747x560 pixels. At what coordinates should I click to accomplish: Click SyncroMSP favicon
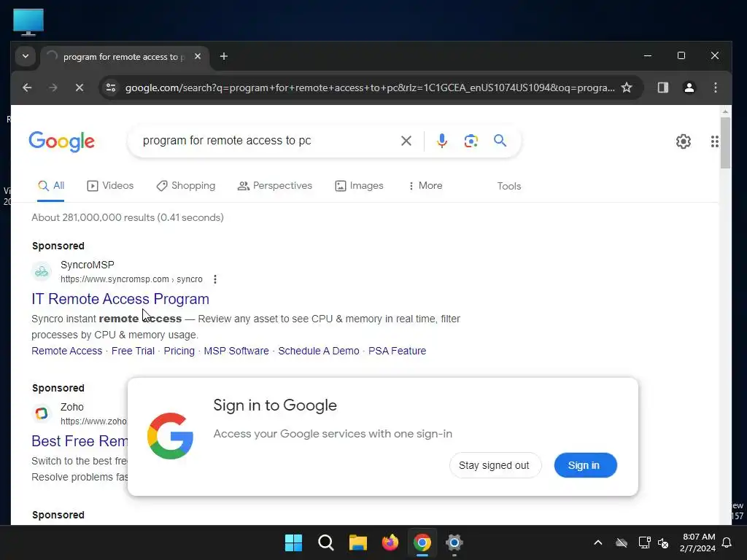[42, 271]
